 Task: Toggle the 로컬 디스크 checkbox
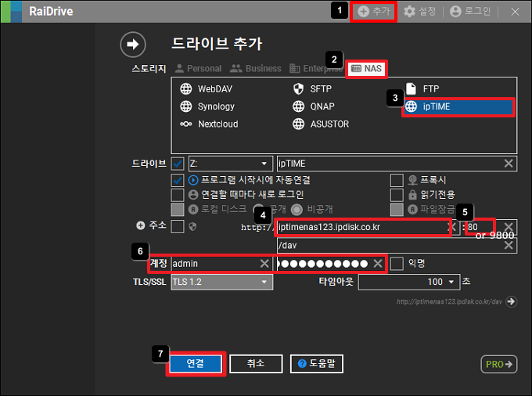(178, 210)
